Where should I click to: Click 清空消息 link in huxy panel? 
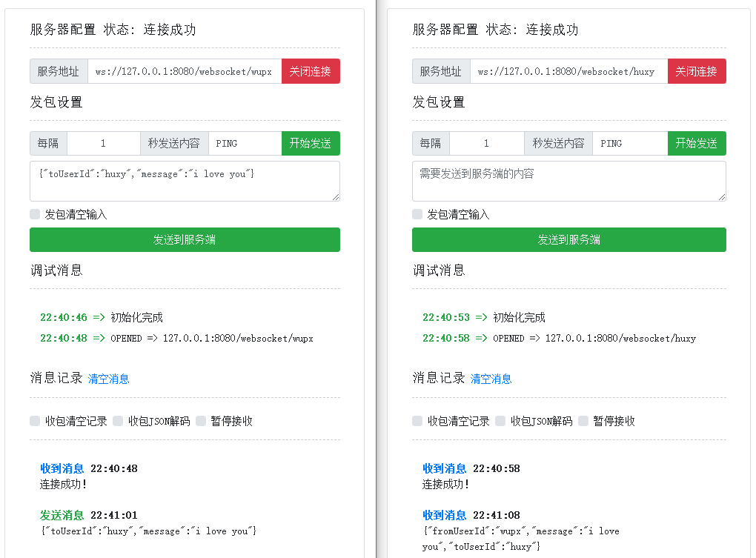point(491,379)
